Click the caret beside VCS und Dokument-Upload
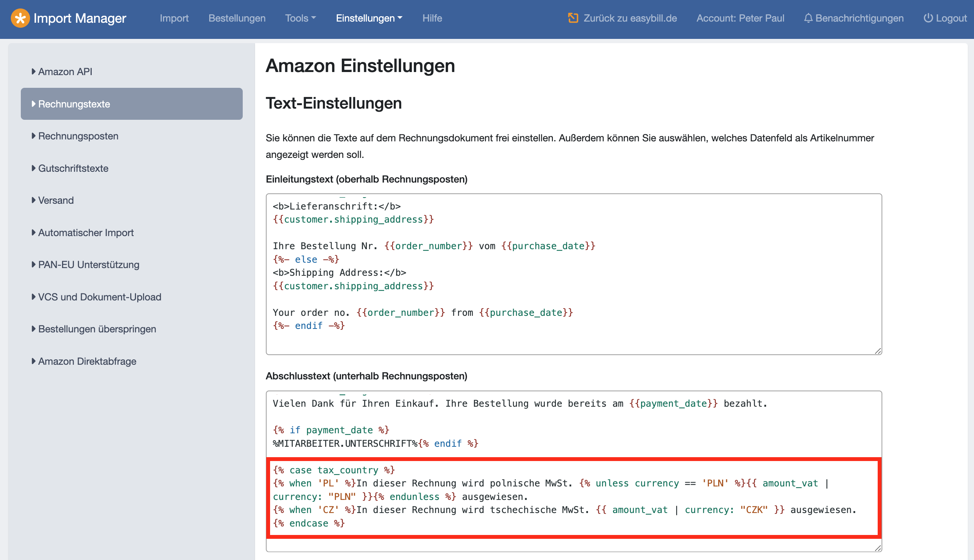974x560 pixels. [x=34, y=297]
